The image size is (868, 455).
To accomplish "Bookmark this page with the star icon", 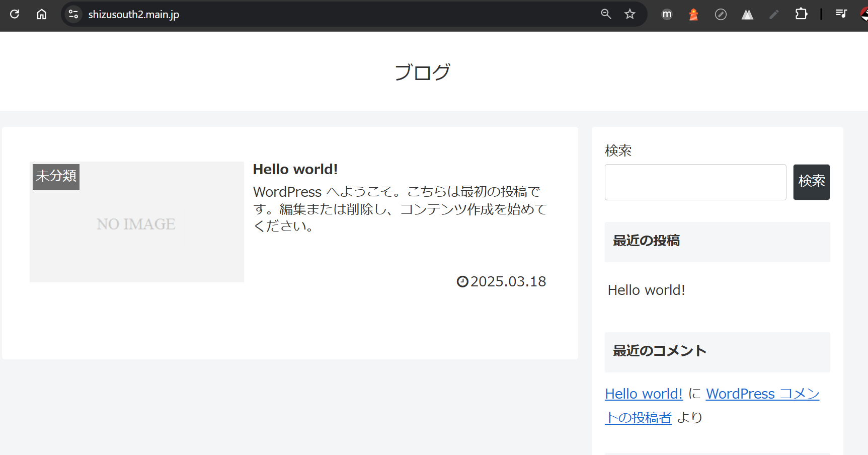I will click(630, 14).
